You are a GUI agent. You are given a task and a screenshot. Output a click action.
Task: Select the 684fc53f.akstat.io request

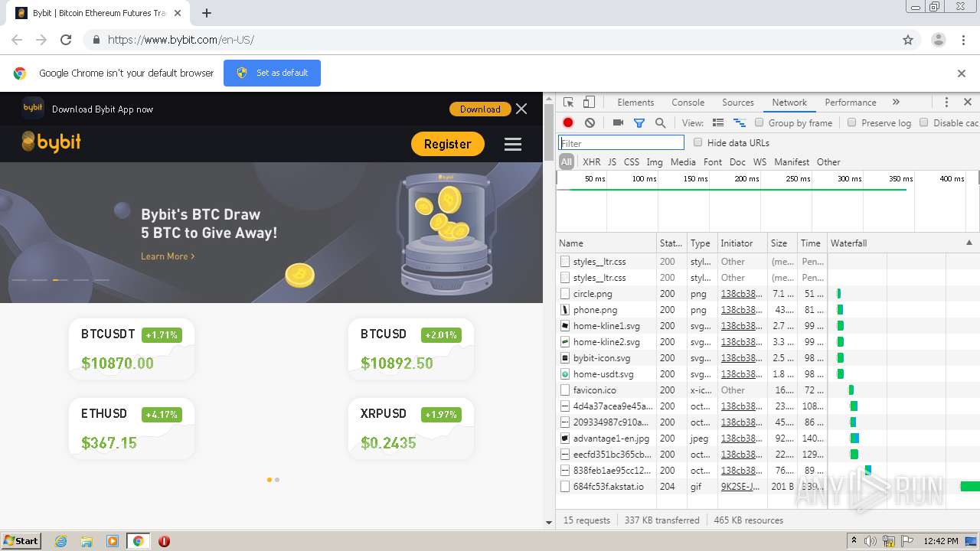pos(767,487)
